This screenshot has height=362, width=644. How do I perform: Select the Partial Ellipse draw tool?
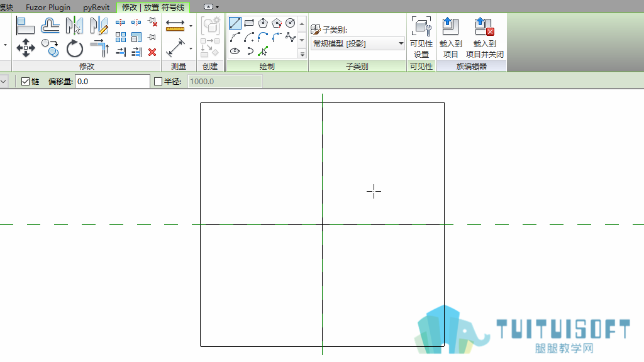(x=249, y=52)
